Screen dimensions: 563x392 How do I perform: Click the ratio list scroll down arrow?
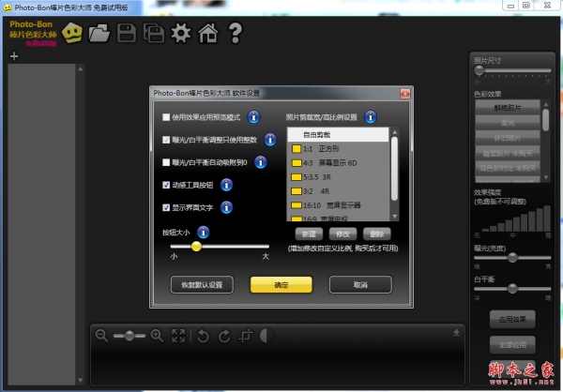click(x=395, y=217)
